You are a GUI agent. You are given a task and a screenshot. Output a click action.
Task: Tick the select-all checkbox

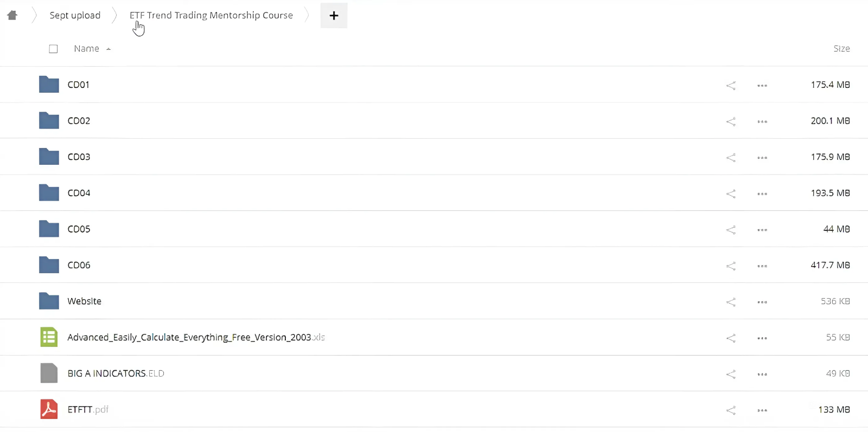pyautogui.click(x=53, y=49)
